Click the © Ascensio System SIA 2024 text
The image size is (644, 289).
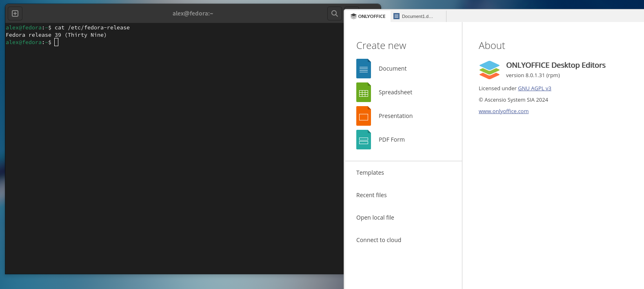(513, 100)
